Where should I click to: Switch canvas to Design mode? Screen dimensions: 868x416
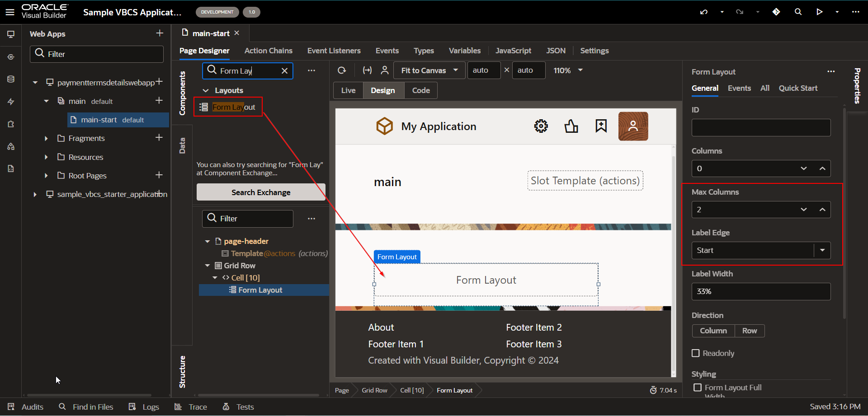click(x=383, y=90)
